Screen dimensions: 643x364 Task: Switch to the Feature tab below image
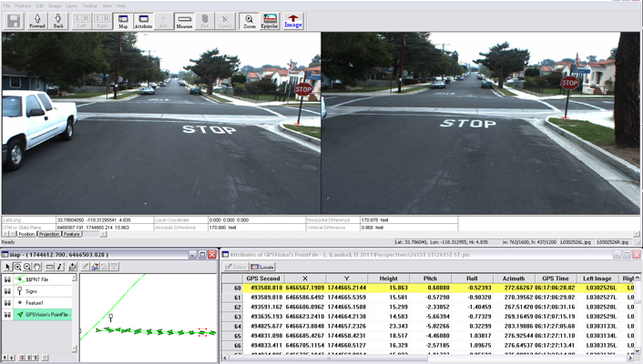point(73,234)
